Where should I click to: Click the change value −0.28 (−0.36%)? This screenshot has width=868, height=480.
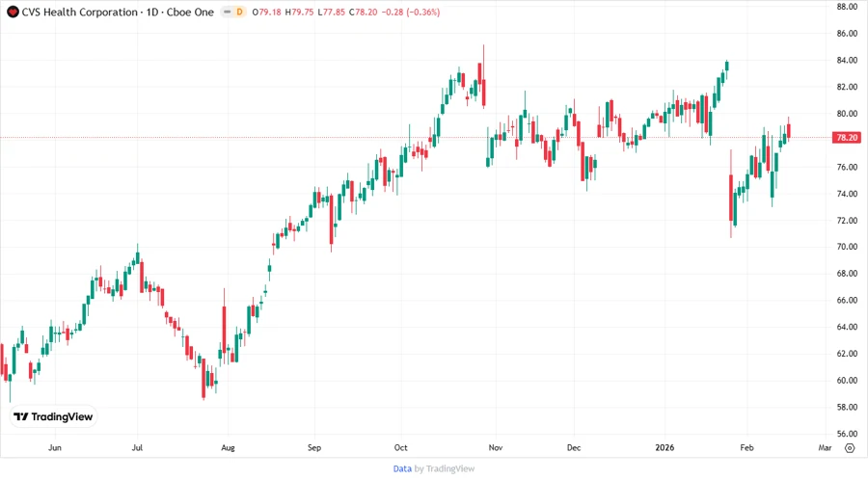[x=411, y=13]
